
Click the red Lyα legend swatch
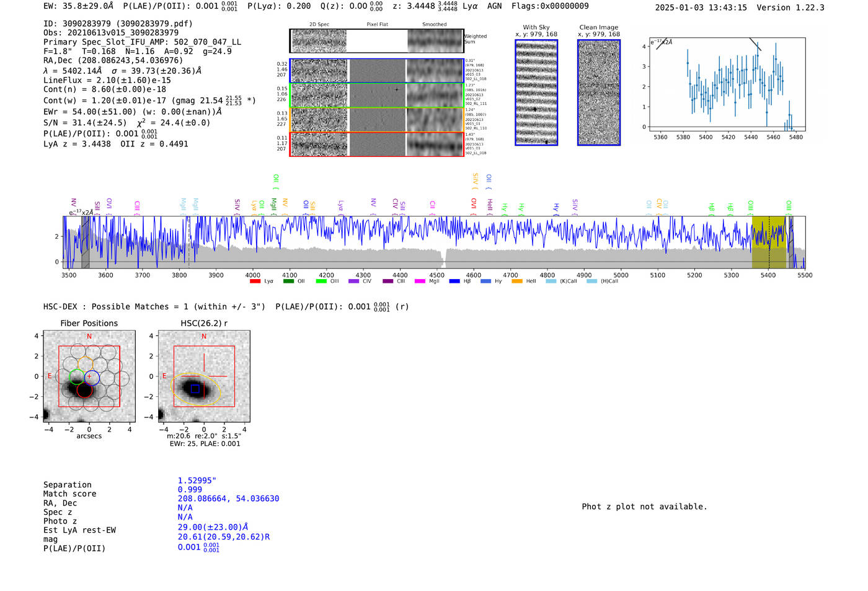coord(255,282)
